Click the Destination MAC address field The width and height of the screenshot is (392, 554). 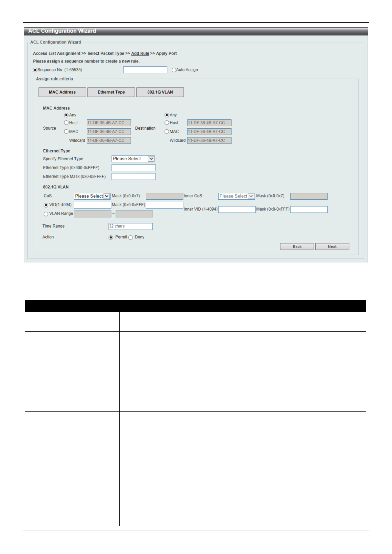coord(209,132)
